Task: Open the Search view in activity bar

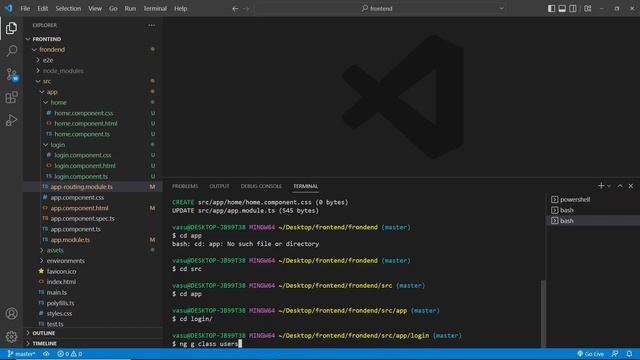Action: tap(11, 51)
